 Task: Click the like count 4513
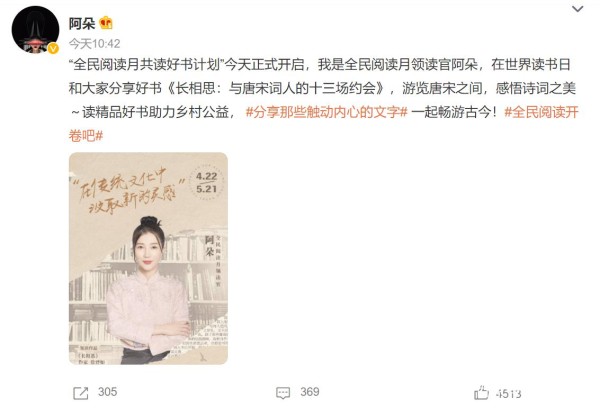coord(509,393)
